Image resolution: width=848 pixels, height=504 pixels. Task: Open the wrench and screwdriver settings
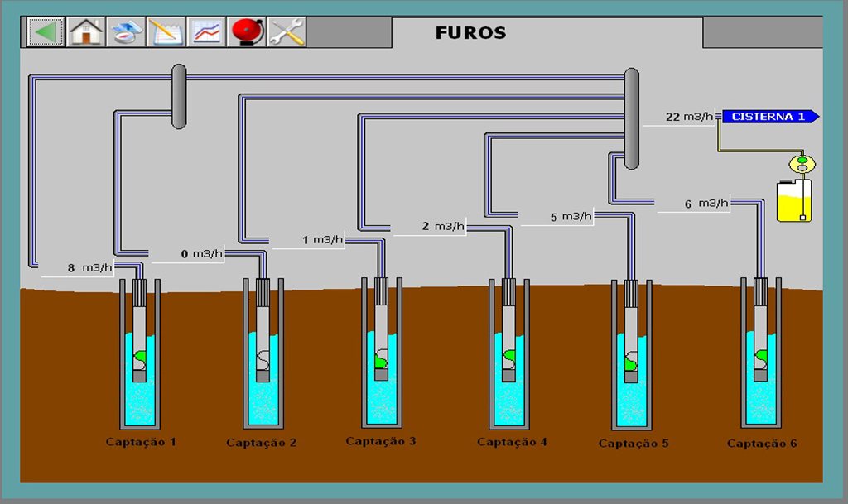287,32
